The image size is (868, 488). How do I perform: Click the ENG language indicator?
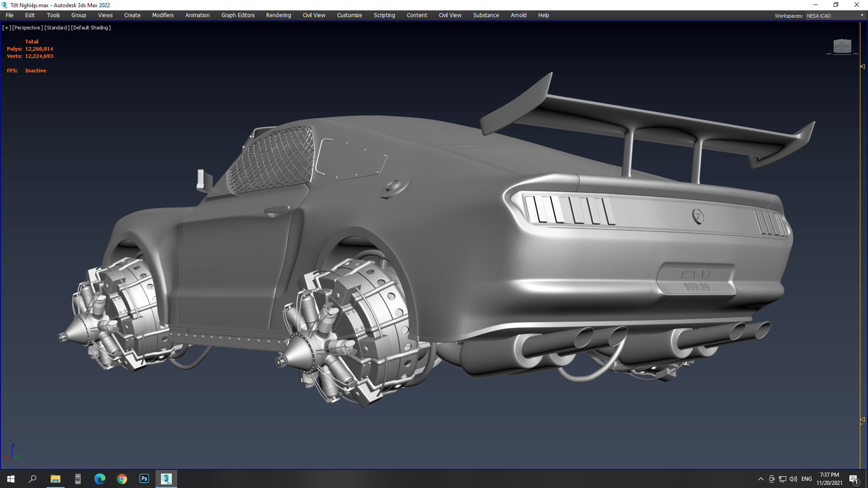(807, 479)
